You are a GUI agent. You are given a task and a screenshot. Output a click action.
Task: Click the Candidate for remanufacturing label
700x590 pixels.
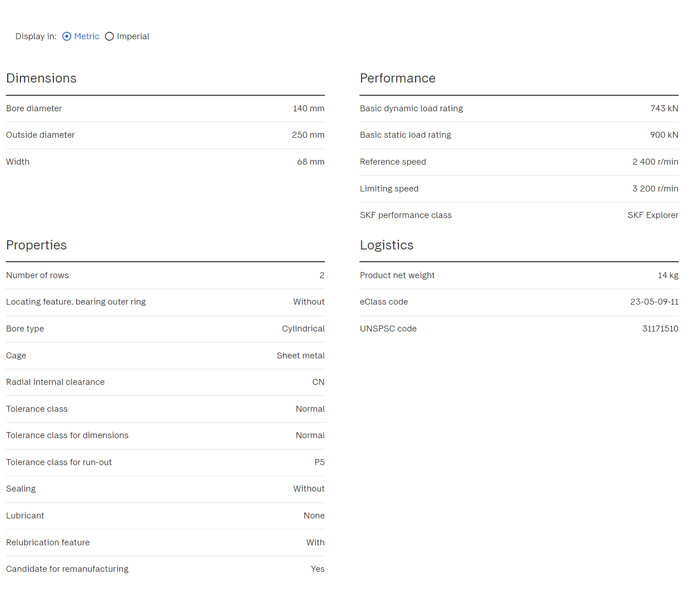(67, 569)
